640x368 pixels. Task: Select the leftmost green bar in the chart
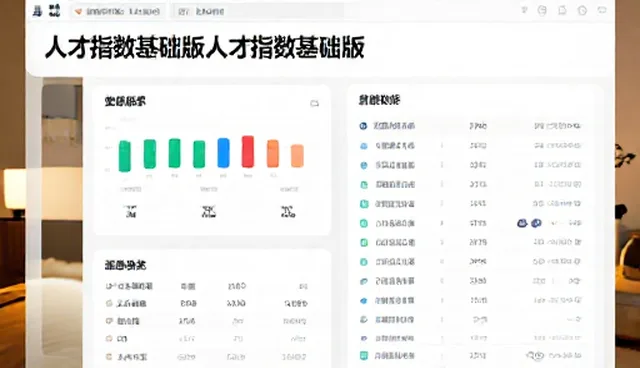[124, 156]
